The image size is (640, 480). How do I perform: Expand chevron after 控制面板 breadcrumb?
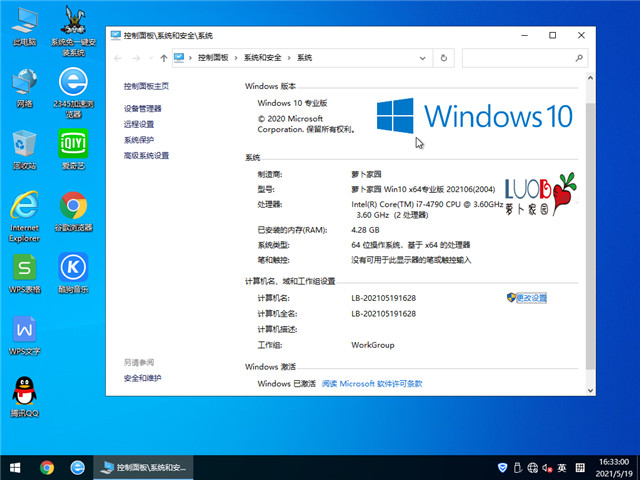coord(236,58)
